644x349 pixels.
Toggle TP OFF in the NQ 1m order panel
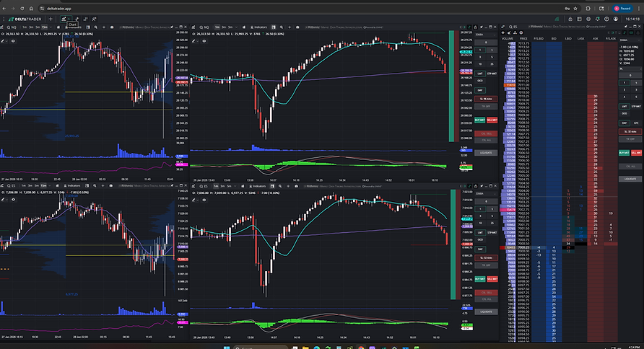(x=487, y=106)
